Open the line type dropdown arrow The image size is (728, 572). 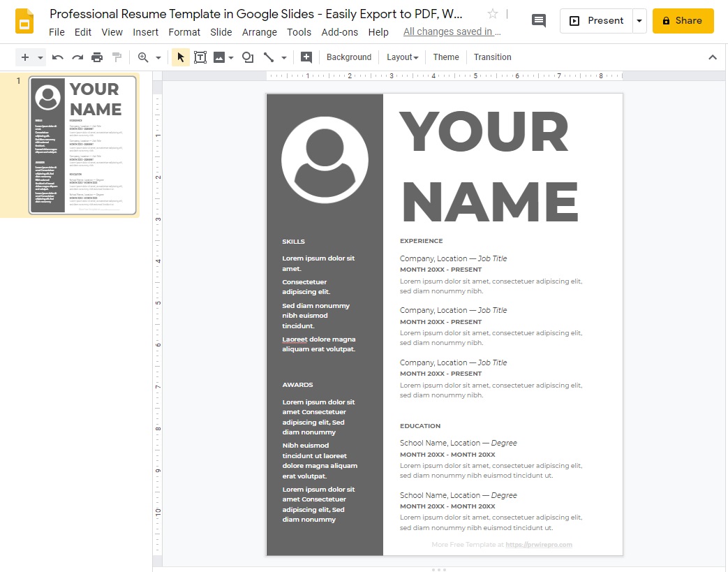(x=283, y=57)
